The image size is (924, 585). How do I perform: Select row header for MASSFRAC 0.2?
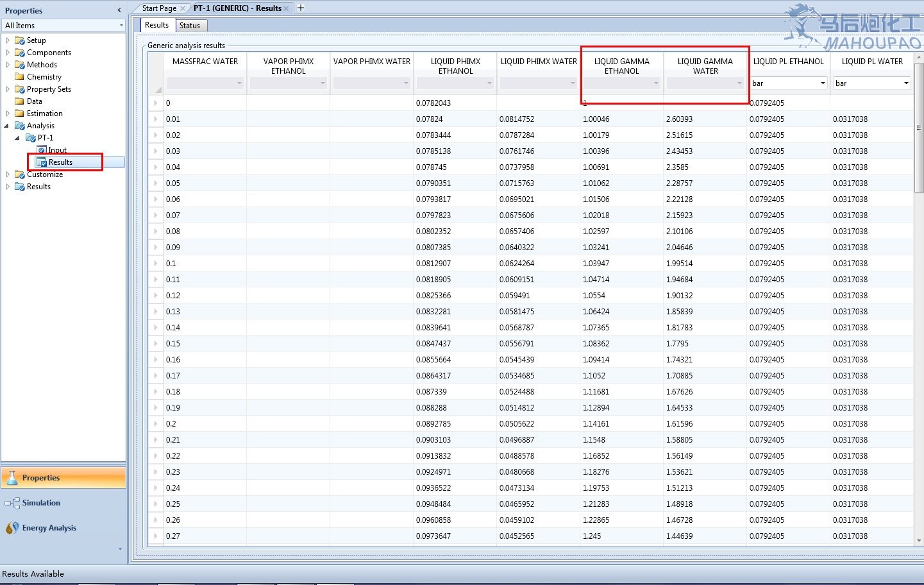tap(156, 424)
